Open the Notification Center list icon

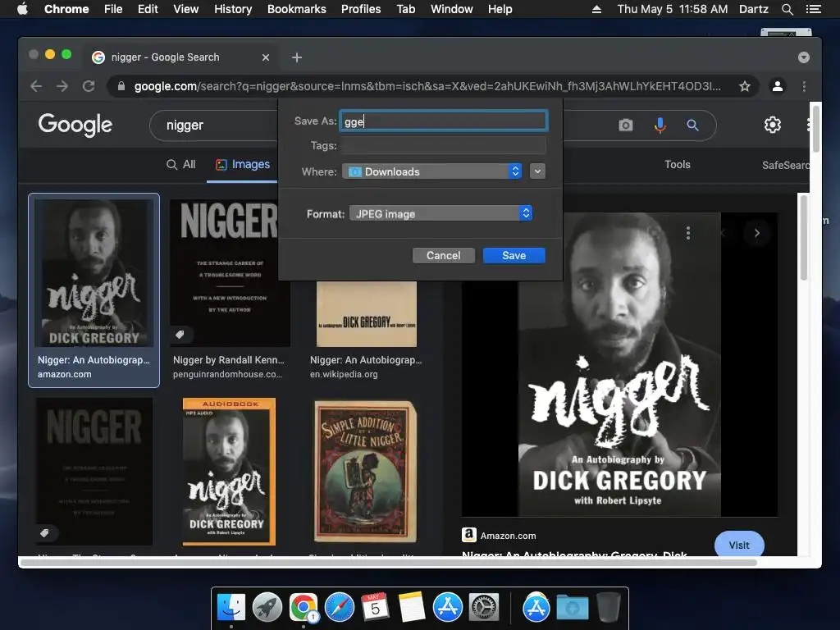(813, 9)
